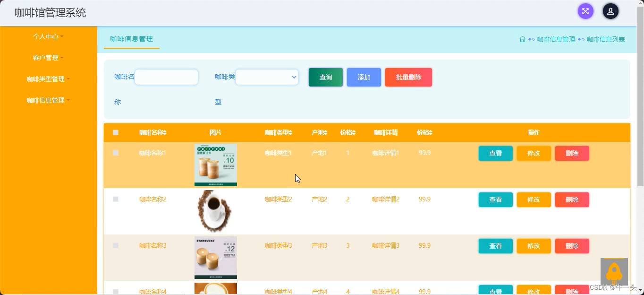The height and width of the screenshot is (295, 644).
Task: Click 查看 for 咖啡名称2 row
Action: [x=495, y=200]
